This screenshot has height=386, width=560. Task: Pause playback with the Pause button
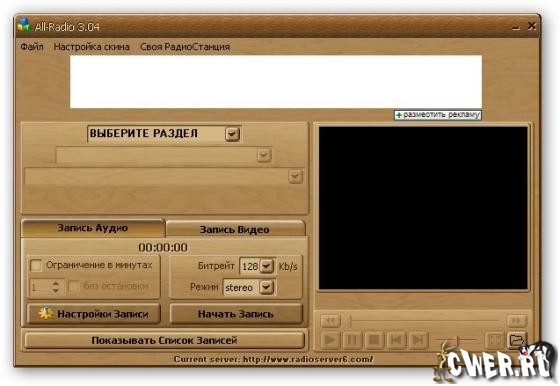352,340
